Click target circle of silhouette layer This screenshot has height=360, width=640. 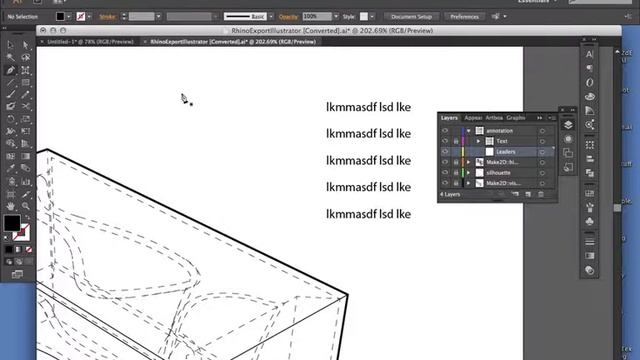tap(542, 173)
